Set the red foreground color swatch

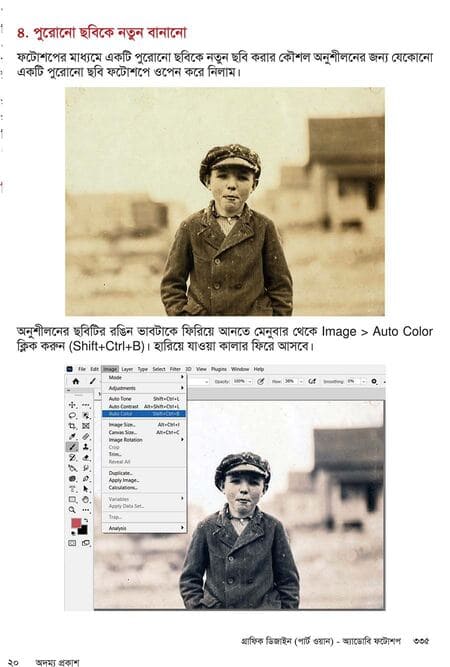pyautogui.click(x=76, y=523)
